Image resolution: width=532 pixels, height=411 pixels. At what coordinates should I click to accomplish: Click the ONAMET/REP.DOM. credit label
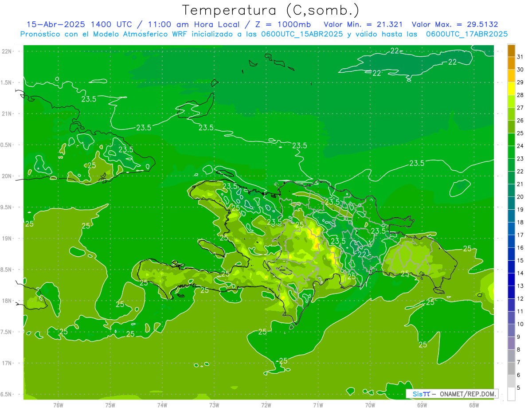[467, 394]
